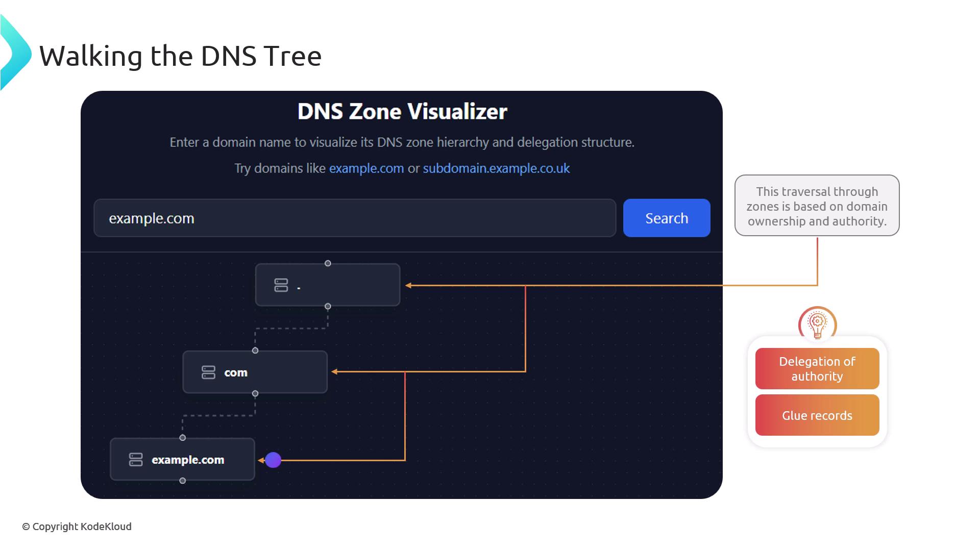The width and height of the screenshot is (980, 551).
Task: Click the Delegation of authority box
Action: tap(817, 369)
